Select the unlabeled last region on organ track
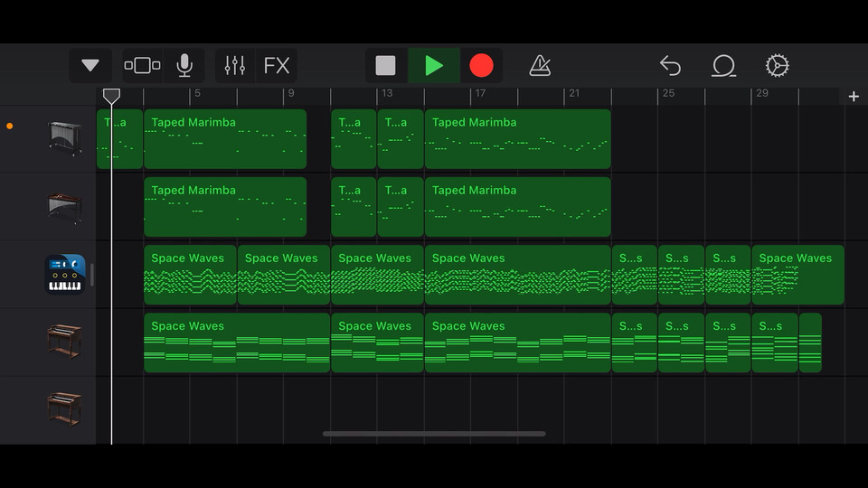Viewport: 868px width, 488px height. (x=810, y=343)
